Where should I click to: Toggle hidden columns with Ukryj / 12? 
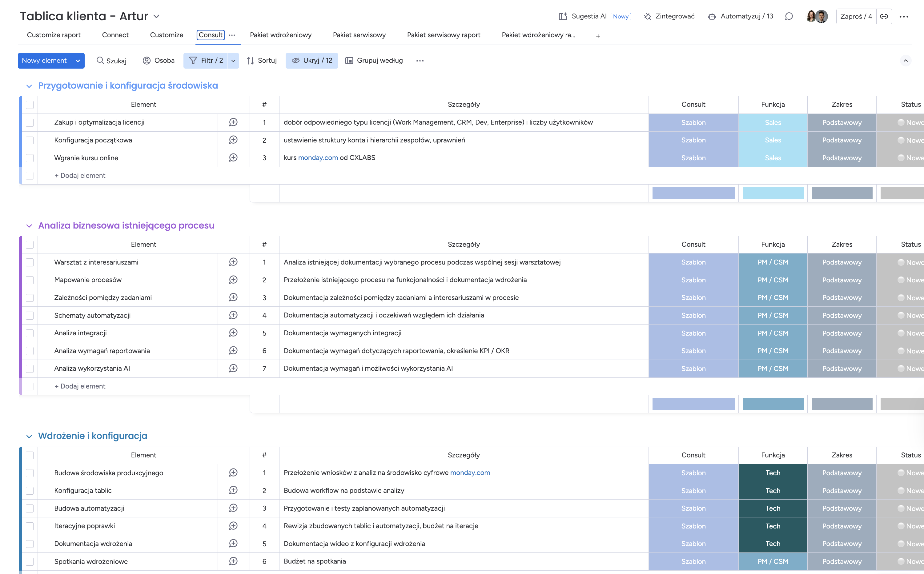coord(312,61)
